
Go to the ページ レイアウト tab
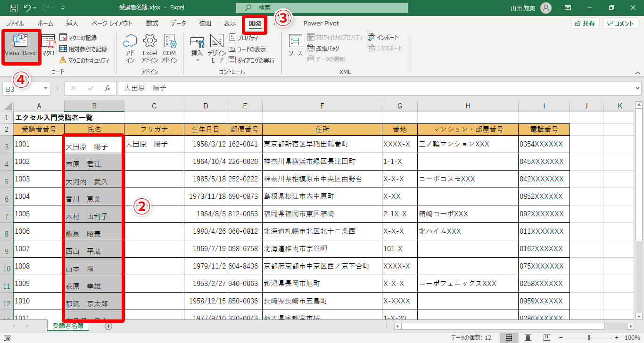[112, 23]
